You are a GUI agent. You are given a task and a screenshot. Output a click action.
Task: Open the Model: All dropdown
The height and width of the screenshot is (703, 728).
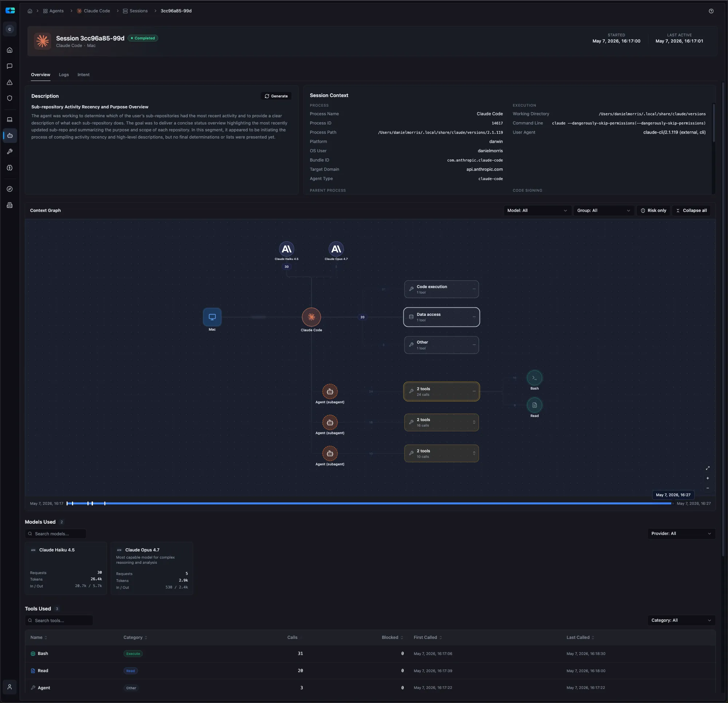(x=537, y=211)
